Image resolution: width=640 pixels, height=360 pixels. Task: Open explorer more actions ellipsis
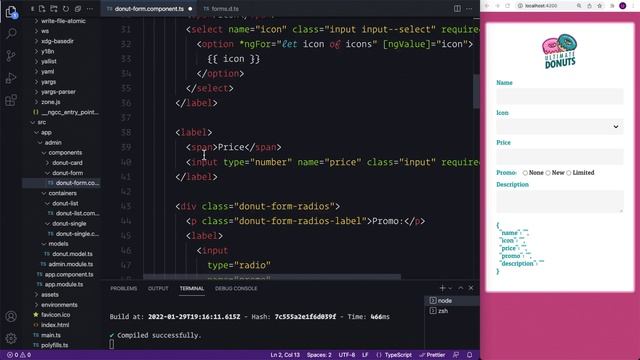pos(90,9)
